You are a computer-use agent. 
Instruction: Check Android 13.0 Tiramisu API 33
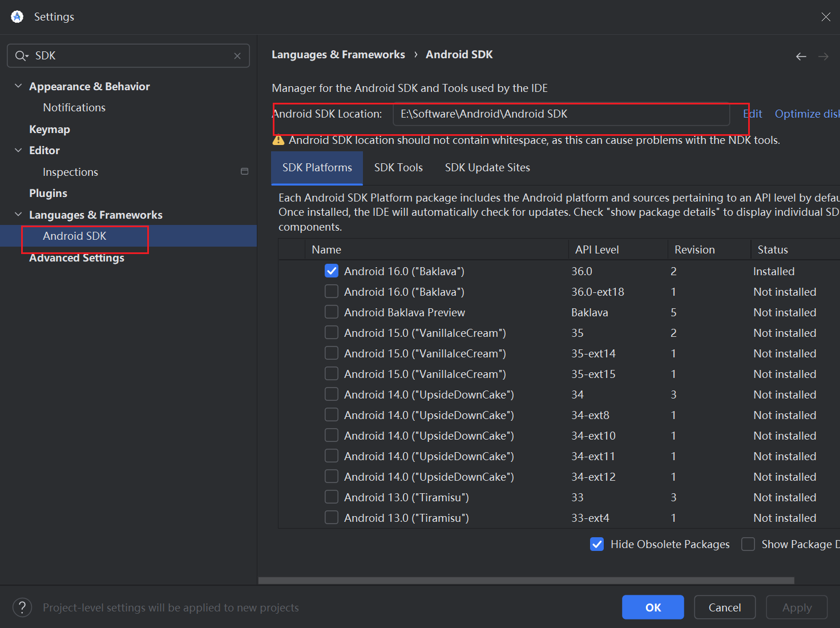click(332, 497)
